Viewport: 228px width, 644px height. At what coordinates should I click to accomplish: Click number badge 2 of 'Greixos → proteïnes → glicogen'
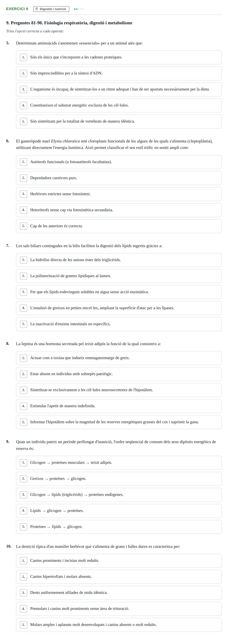click(x=24, y=479)
